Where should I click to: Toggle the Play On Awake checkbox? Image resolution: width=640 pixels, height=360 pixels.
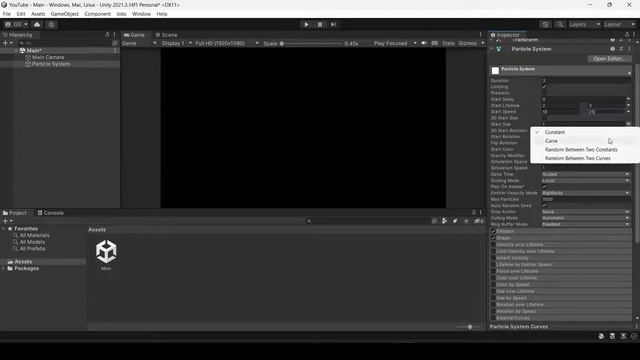tap(544, 187)
